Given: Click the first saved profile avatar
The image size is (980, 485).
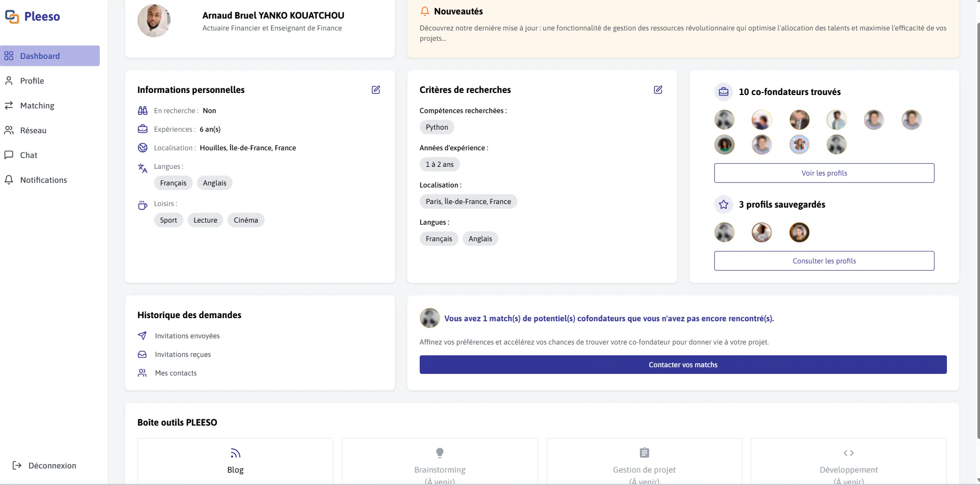Looking at the screenshot, I should point(724,232).
